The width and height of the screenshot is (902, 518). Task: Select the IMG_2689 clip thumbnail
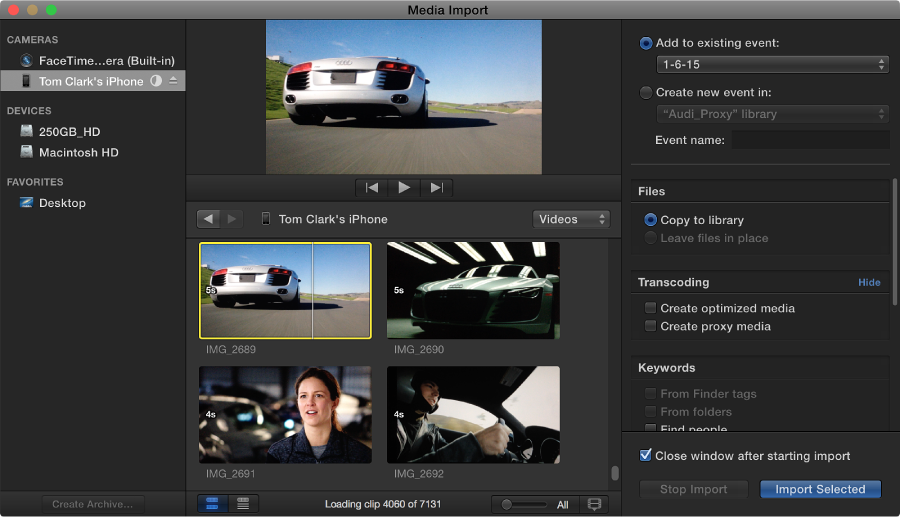tap(285, 291)
